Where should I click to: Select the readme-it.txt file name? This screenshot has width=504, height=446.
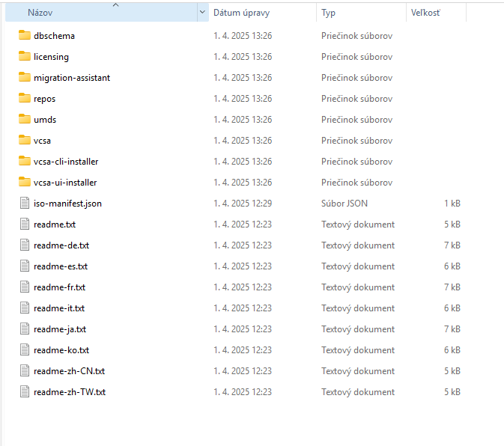(59, 308)
